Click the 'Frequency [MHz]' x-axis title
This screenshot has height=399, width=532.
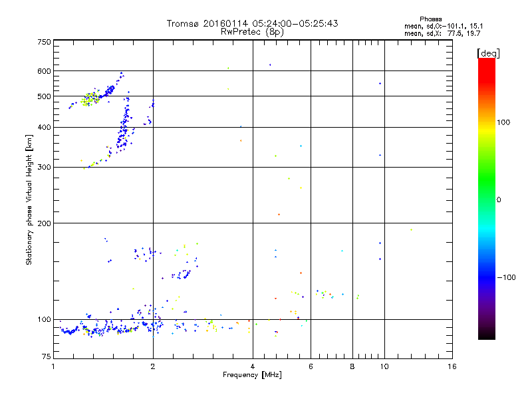click(252, 375)
